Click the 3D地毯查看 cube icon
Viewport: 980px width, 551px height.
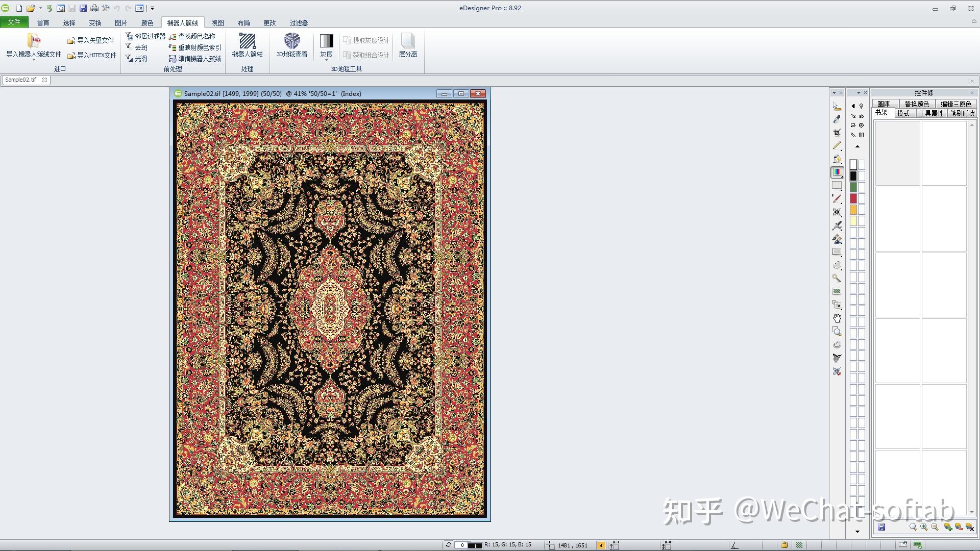pyautogui.click(x=292, y=41)
